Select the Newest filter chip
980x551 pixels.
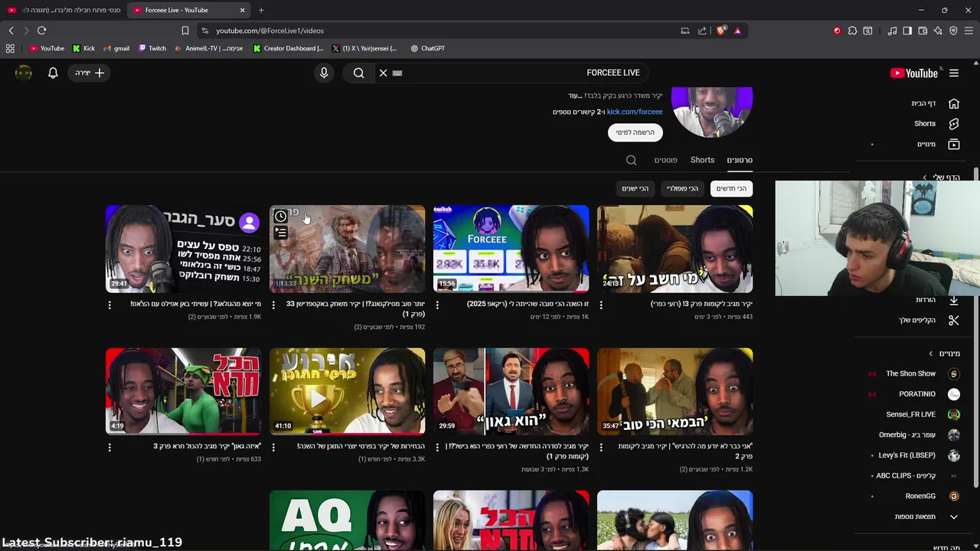click(731, 188)
